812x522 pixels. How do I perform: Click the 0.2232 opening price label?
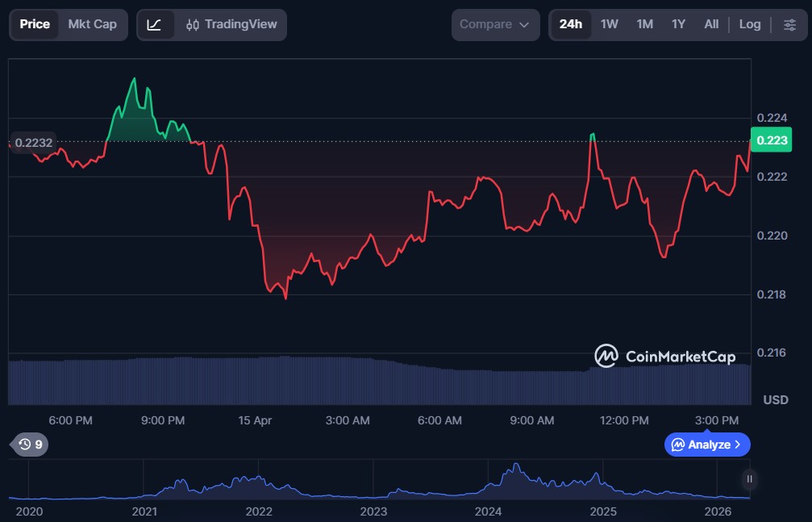(34, 143)
